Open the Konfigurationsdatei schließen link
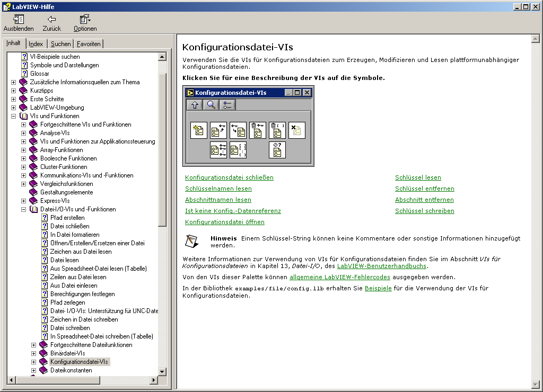 (229, 177)
